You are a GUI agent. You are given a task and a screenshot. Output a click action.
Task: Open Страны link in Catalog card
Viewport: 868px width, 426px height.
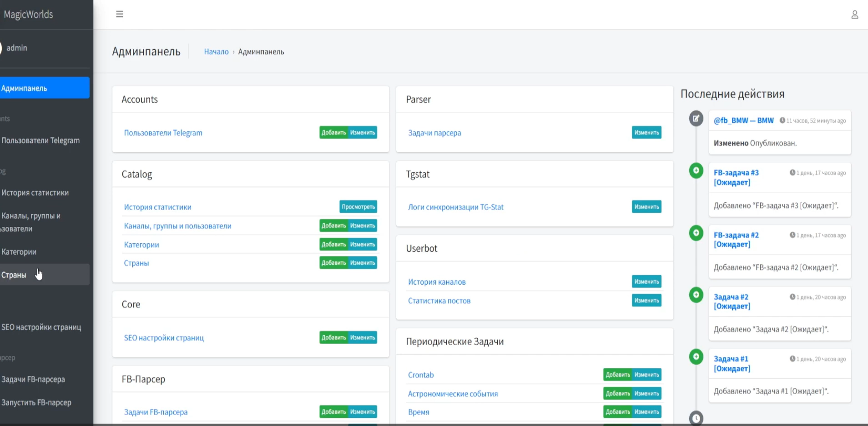(136, 263)
